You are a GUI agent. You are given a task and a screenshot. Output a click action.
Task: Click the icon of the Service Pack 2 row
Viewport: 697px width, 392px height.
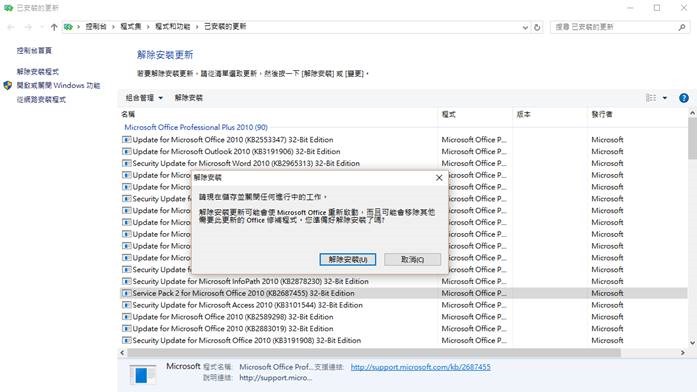pos(127,293)
